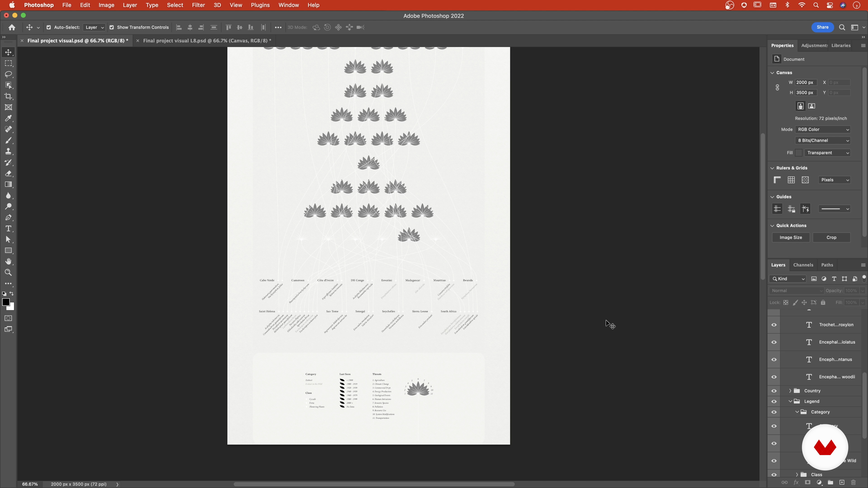Screen dimensions: 868x488
Task: Toggle the Show Transform Controls checkbox
Action: [111, 27]
